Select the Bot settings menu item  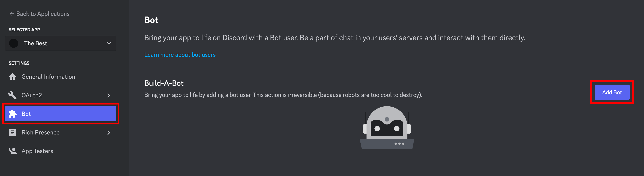point(60,114)
